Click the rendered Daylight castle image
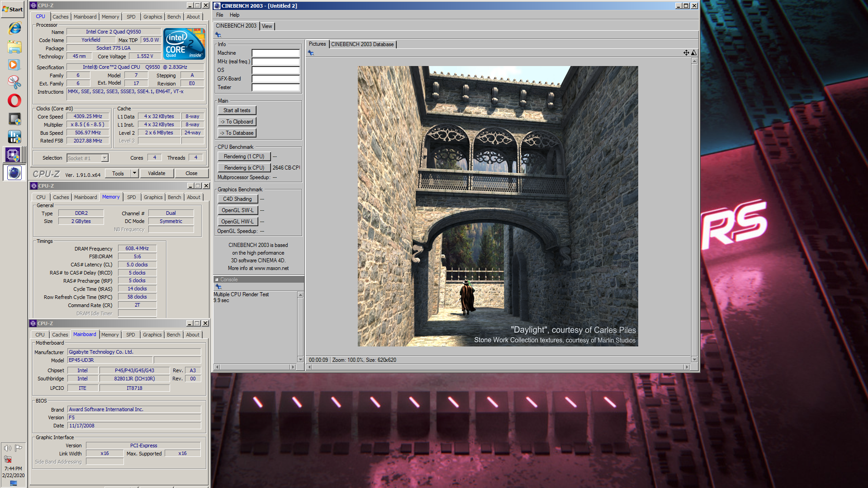This screenshot has height=488, width=868. [498, 206]
